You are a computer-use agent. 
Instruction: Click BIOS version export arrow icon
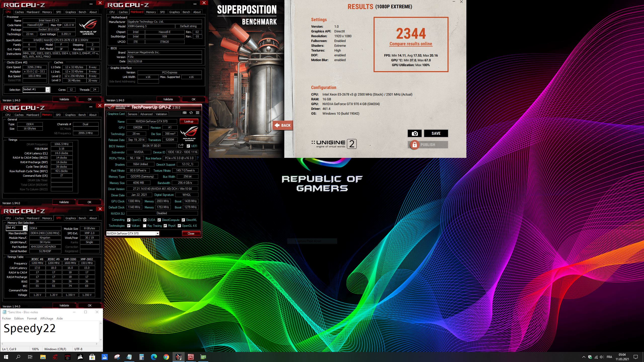click(181, 146)
